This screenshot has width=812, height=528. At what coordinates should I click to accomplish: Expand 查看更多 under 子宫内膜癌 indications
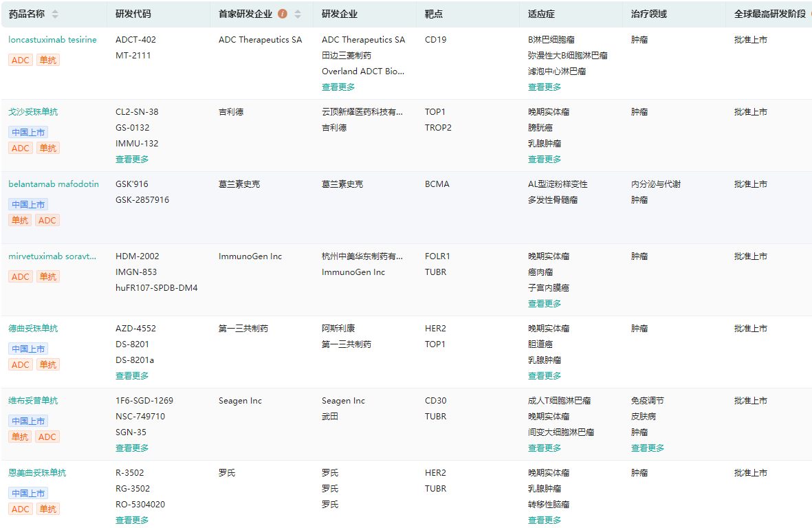click(545, 303)
